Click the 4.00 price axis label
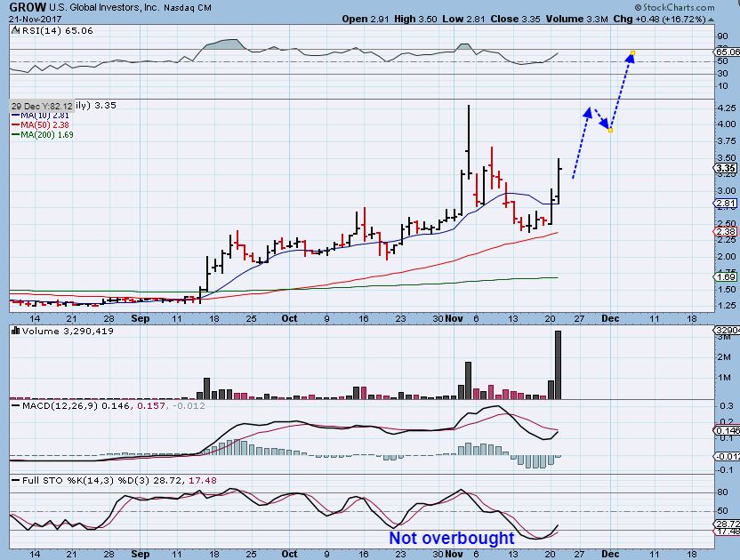Screen dimensions: 740x560 pos(727,124)
